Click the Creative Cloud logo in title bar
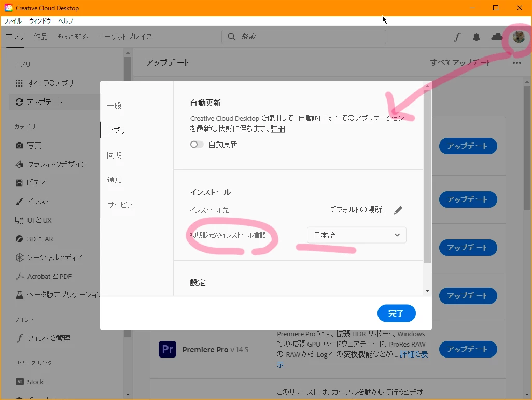The height and width of the screenshot is (400, 532). point(8,8)
